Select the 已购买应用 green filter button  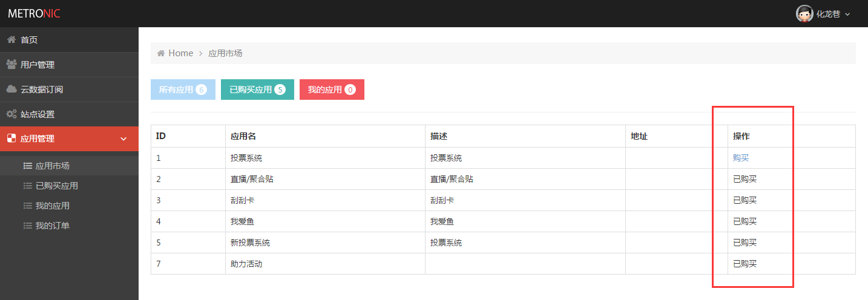point(257,90)
